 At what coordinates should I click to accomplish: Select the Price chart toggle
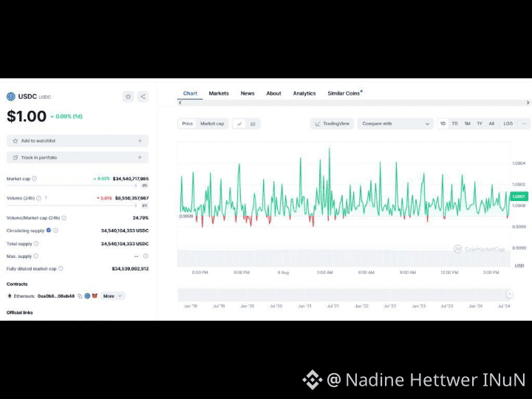tap(187, 124)
